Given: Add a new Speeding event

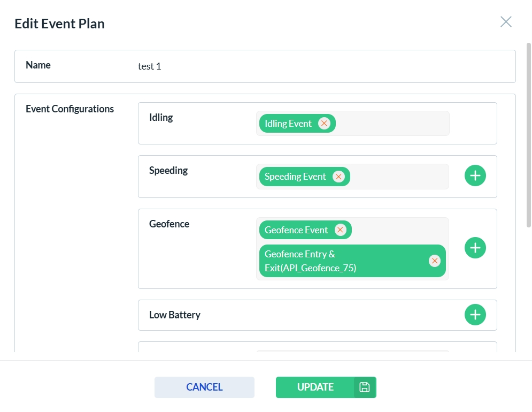Looking at the screenshot, I should click(x=475, y=176).
